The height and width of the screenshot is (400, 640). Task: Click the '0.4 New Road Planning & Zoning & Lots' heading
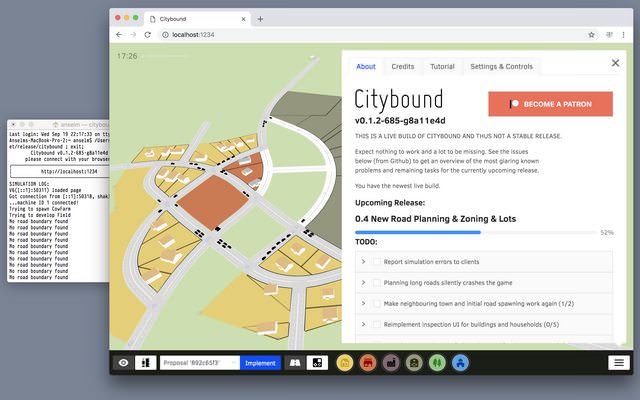435,219
